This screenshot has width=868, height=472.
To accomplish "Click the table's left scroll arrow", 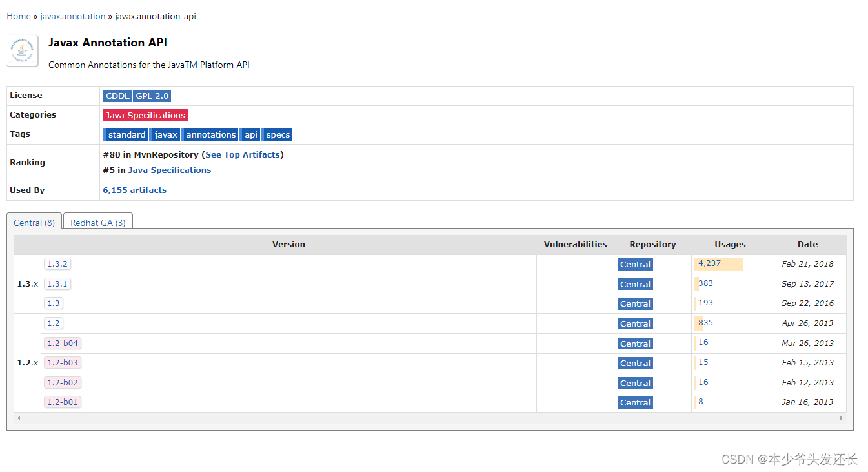I will (x=19, y=418).
